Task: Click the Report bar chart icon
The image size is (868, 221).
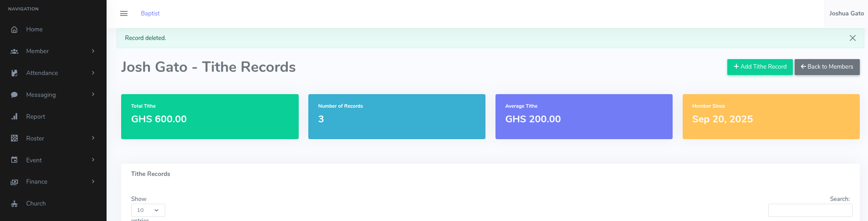Action: (x=15, y=117)
